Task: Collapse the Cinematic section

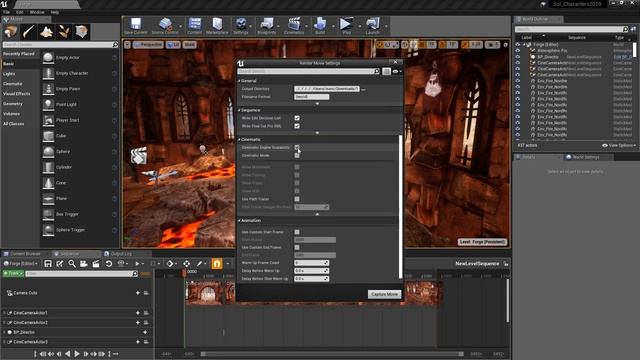Action: (239, 140)
